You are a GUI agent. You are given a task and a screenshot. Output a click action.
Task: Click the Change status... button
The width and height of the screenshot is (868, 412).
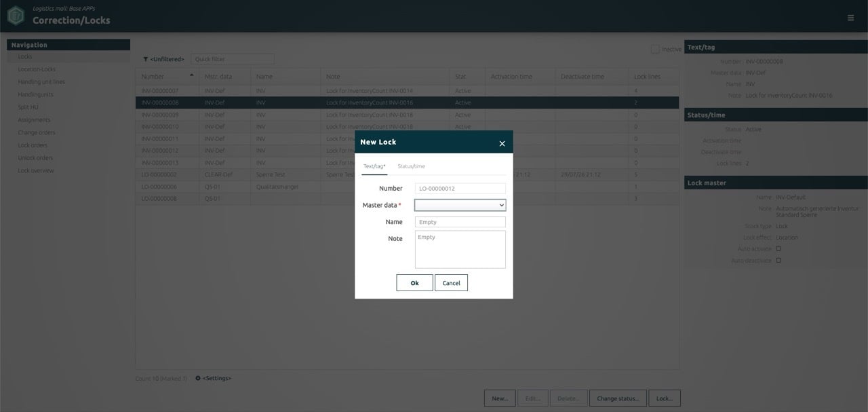pos(618,398)
